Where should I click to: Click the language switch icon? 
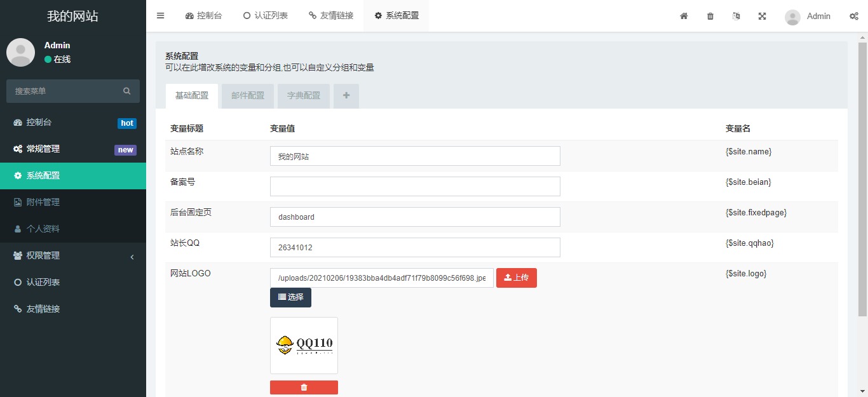(x=736, y=16)
